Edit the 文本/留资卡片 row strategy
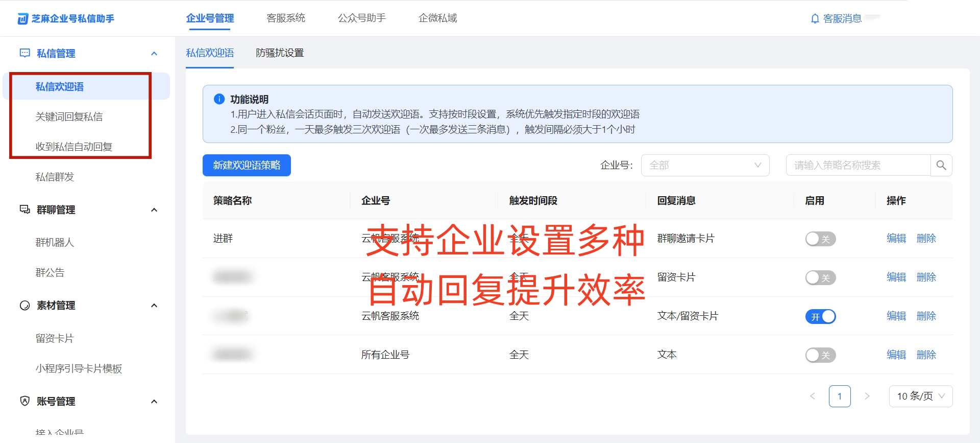 pos(896,316)
